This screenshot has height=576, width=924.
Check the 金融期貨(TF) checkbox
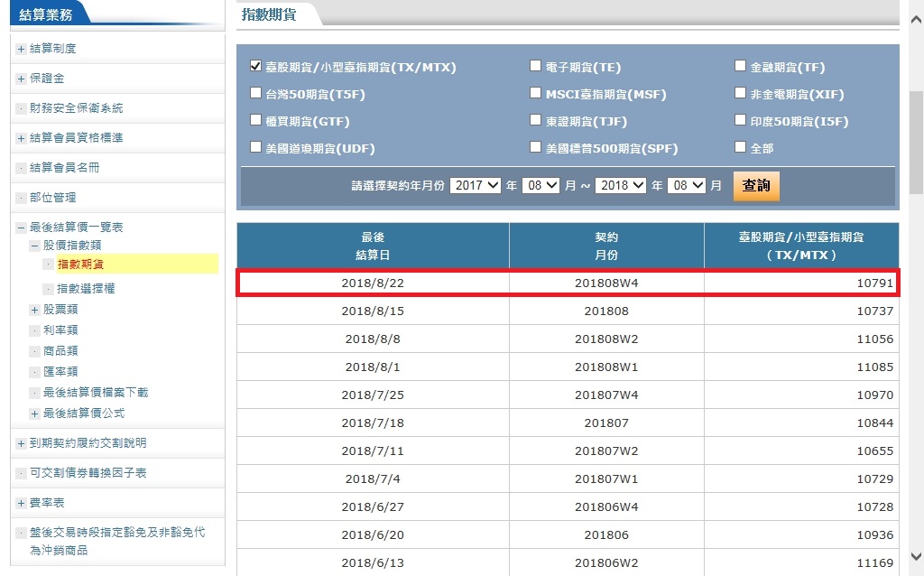[740, 66]
